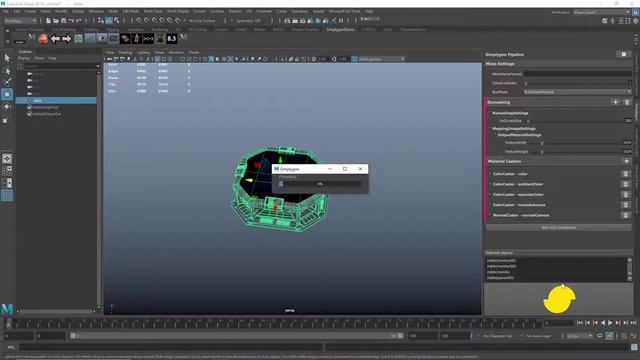Jump to the end of playback range

point(633,323)
